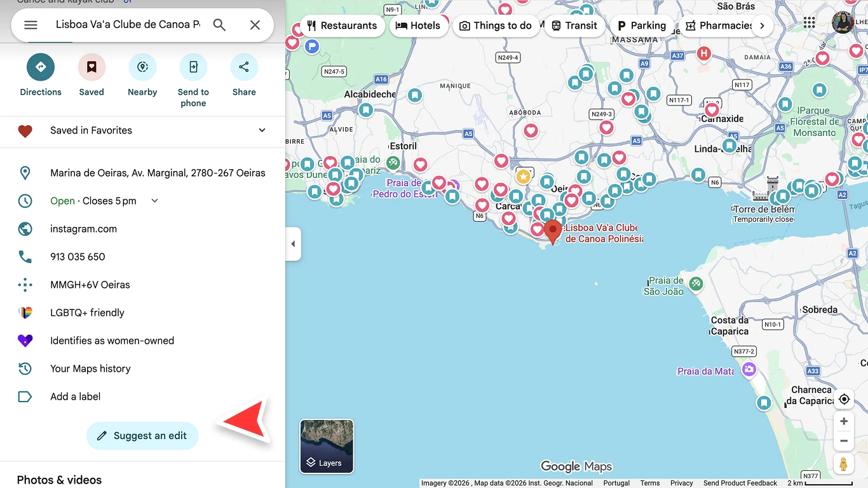The height and width of the screenshot is (488, 868).
Task: Open the Google apps grid
Action: pos(809,23)
